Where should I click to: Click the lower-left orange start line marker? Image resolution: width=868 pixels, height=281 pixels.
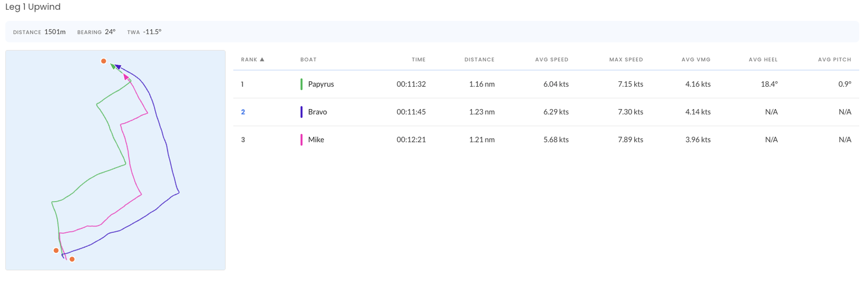click(56, 251)
